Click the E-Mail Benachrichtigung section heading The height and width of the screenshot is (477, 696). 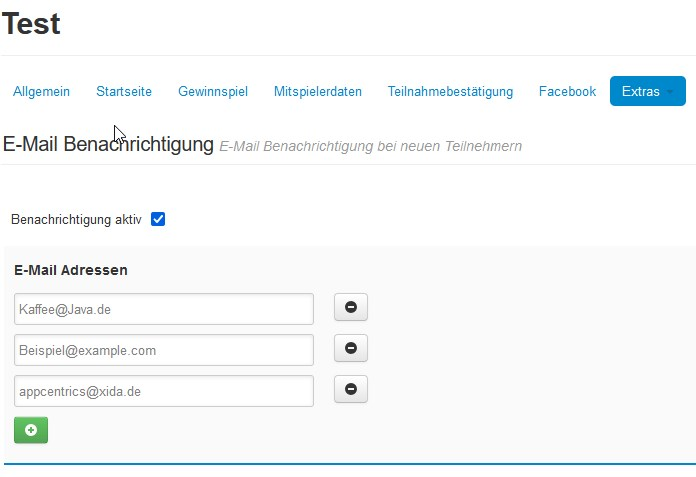tap(108, 145)
